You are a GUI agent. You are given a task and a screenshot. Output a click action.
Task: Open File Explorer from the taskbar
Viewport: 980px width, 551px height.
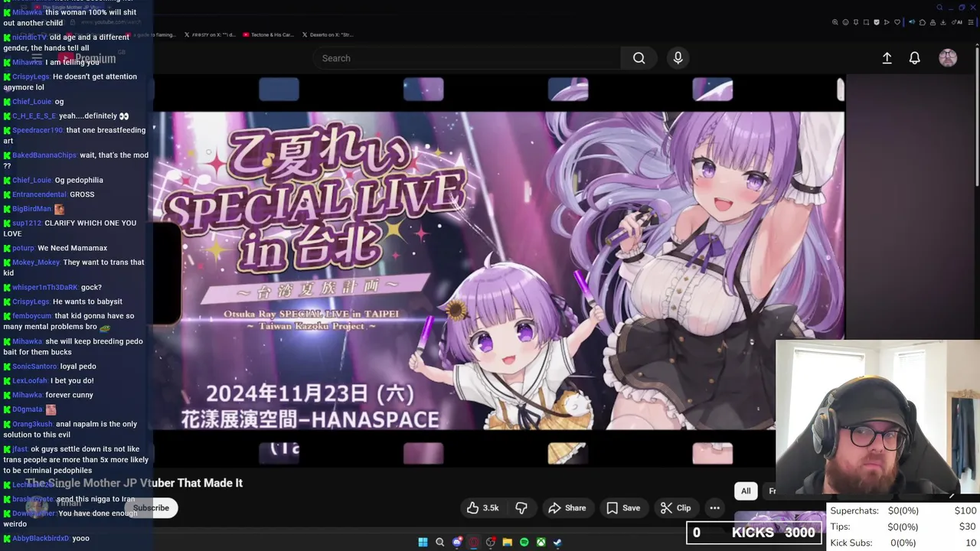508,542
